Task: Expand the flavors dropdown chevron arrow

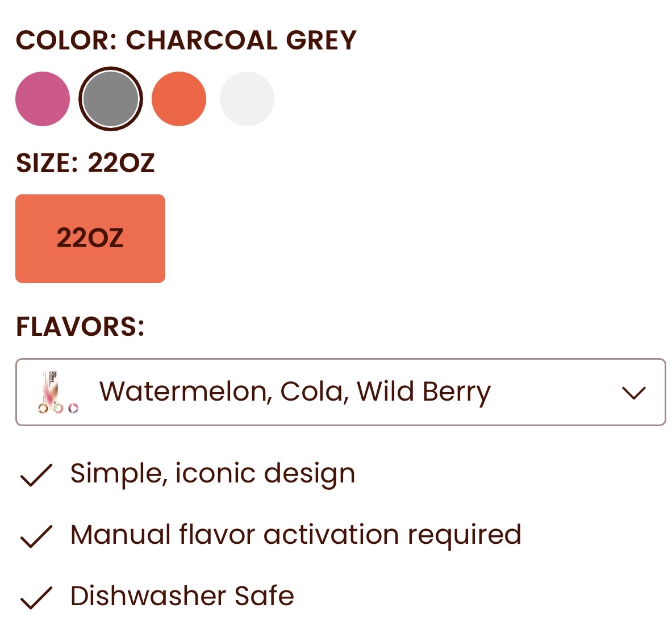Action: pos(634,393)
